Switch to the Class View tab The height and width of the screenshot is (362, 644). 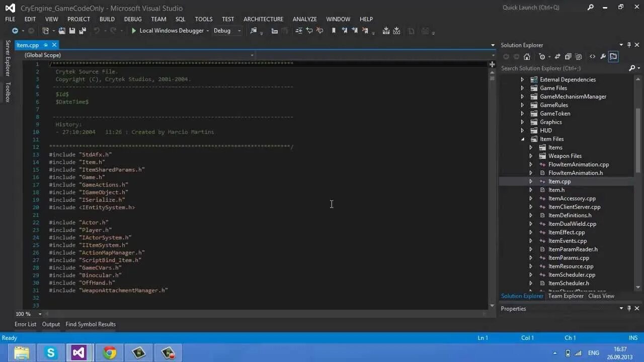[x=601, y=296]
